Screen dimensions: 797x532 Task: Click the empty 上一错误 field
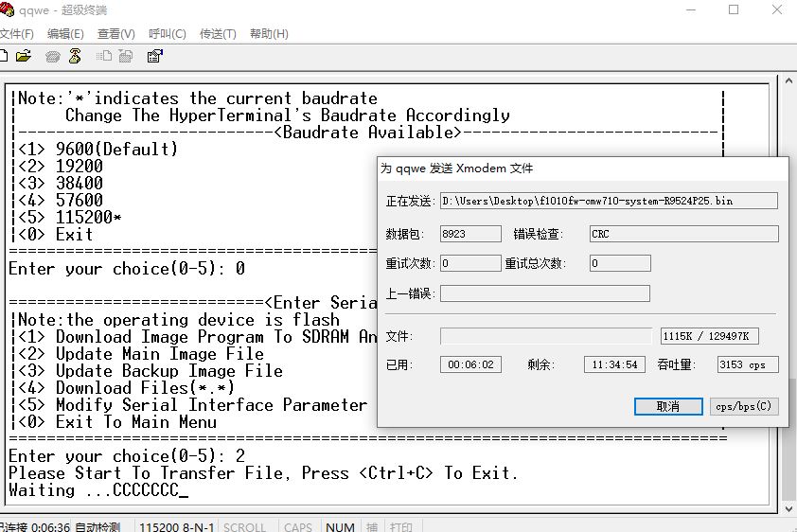tap(545, 293)
